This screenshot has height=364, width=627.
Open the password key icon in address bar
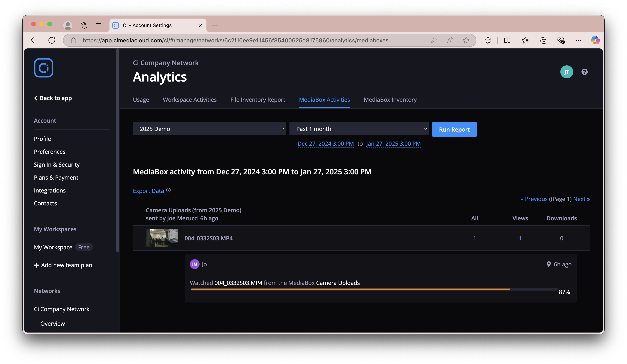click(434, 40)
